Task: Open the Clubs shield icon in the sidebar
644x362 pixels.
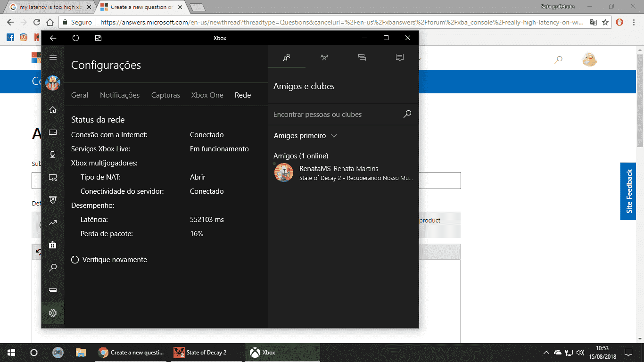Action: 53,200
